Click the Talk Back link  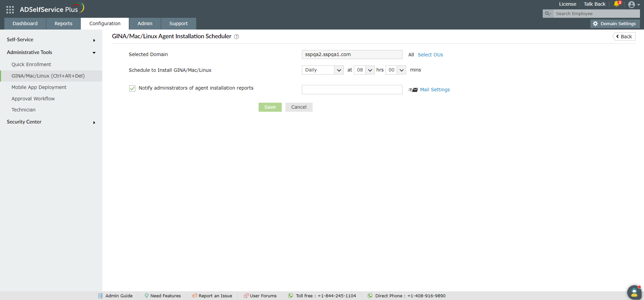click(595, 4)
